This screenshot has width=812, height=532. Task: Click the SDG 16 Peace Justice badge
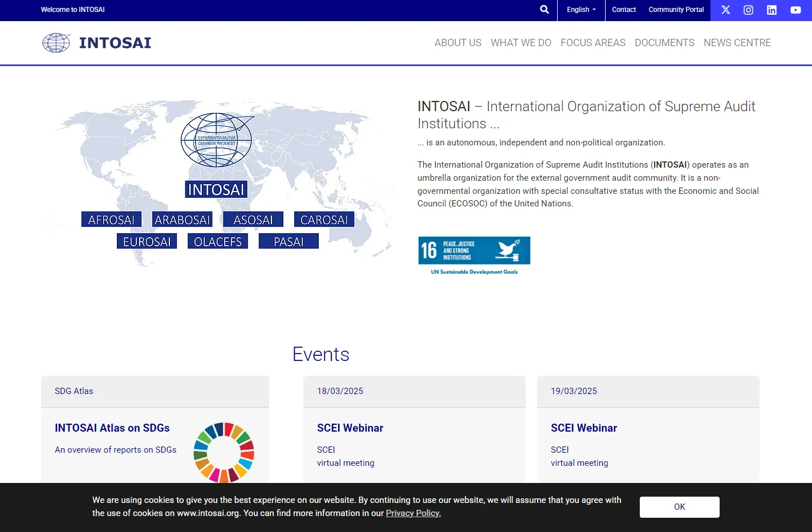click(x=474, y=250)
